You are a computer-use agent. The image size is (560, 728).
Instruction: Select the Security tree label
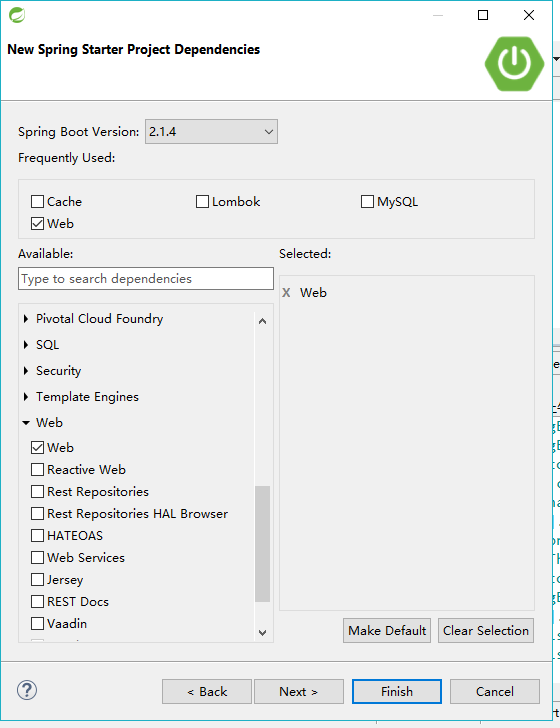pos(59,371)
